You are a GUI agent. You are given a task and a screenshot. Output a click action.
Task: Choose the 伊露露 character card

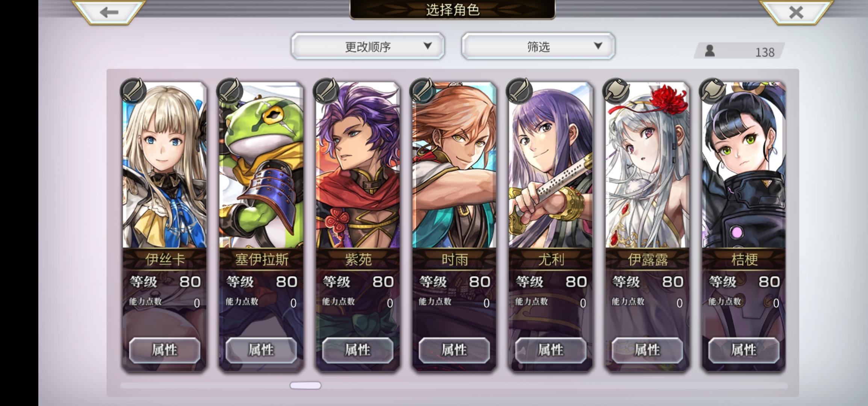tap(647, 226)
